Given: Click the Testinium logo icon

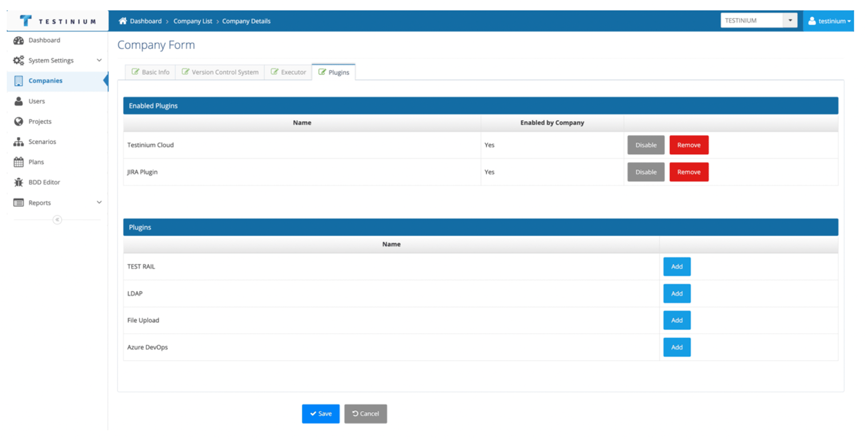Looking at the screenshot, I should coord(26,21).
